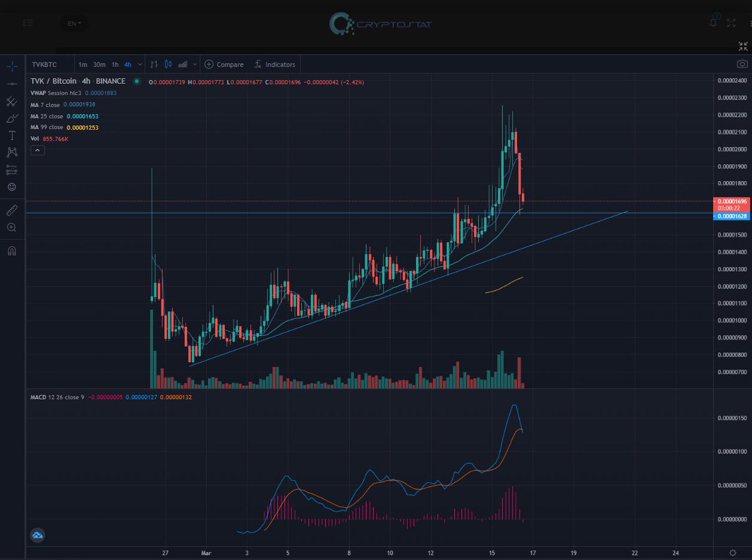Open the notifications bell icon
The width and height of the screenshot is (752, 560).
click(713, 22)
